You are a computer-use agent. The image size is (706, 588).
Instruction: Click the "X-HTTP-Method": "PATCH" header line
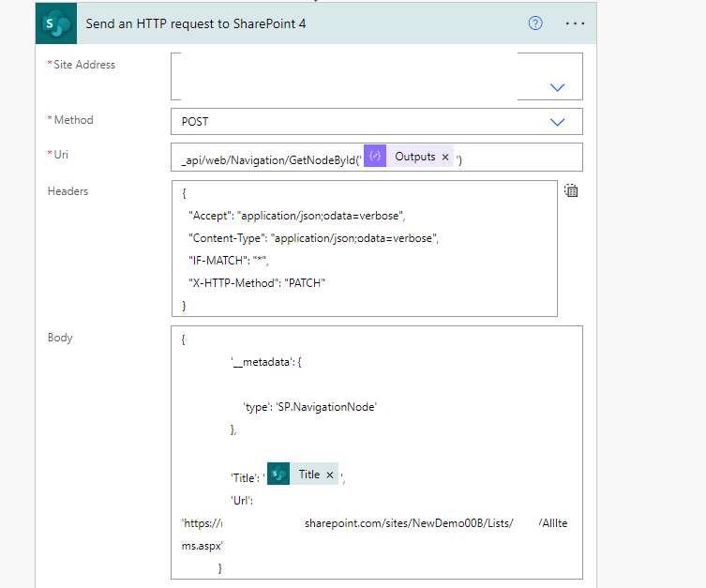point(257,283)
